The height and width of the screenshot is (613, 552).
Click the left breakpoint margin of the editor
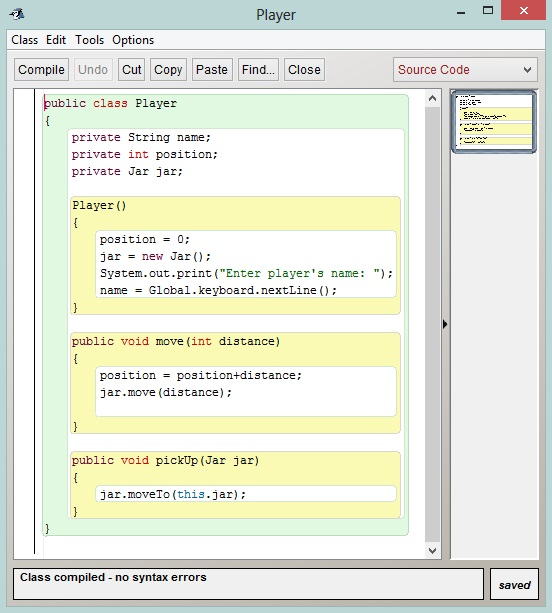coord(24,322)
